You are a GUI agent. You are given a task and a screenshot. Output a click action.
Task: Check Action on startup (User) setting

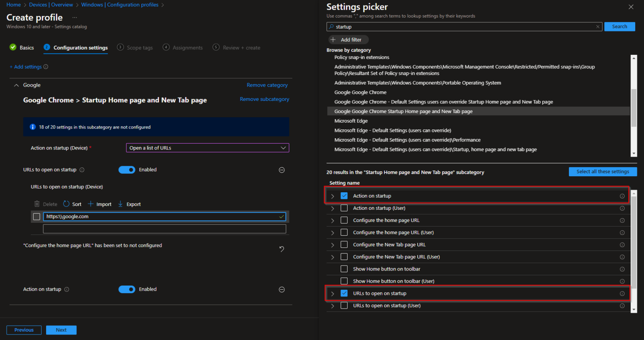point(344,208)
